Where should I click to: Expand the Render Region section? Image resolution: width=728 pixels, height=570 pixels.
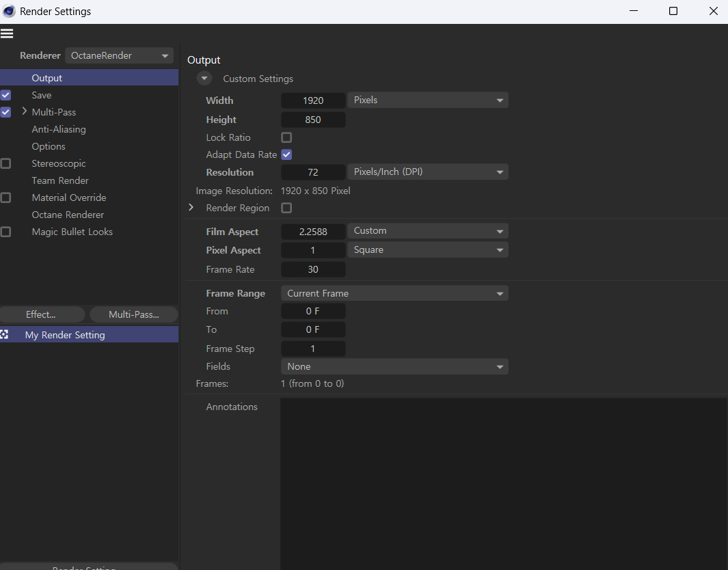pos(191,208)
